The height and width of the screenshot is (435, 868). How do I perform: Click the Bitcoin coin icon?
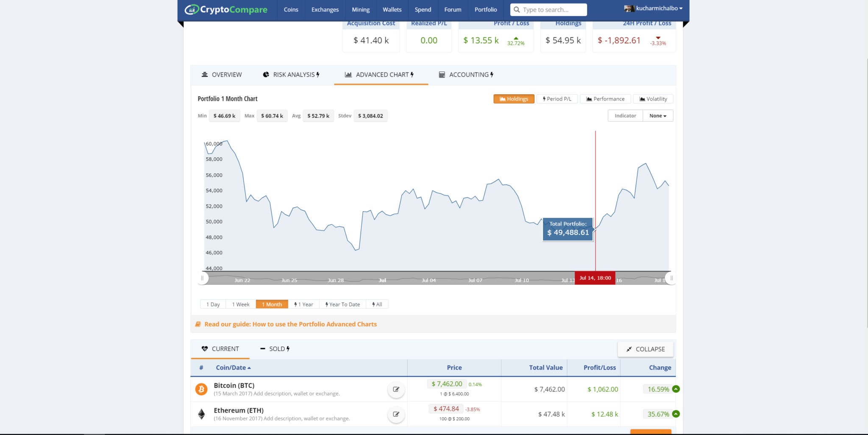[x=201, y=389]
